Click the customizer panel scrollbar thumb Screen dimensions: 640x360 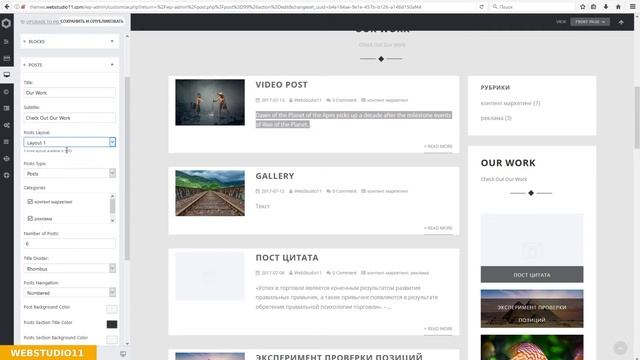(x=127, y=168)
